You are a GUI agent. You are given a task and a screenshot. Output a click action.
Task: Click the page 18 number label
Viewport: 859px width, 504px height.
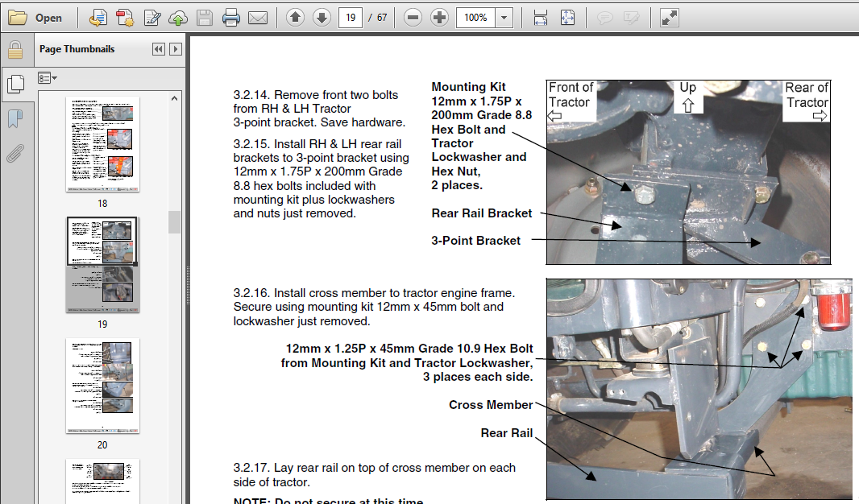click(x=102, y=204)
